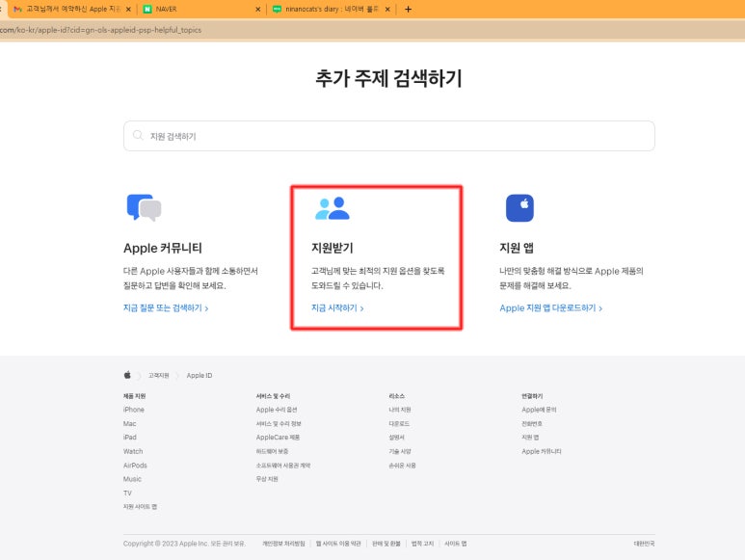Open the 지원 앱 link under 연결하기
745x560 pixels.
530,437
